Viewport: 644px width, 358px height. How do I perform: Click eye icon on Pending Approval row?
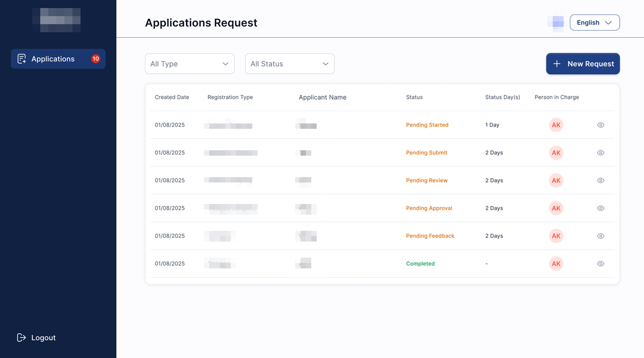click(x=601, y=208)
